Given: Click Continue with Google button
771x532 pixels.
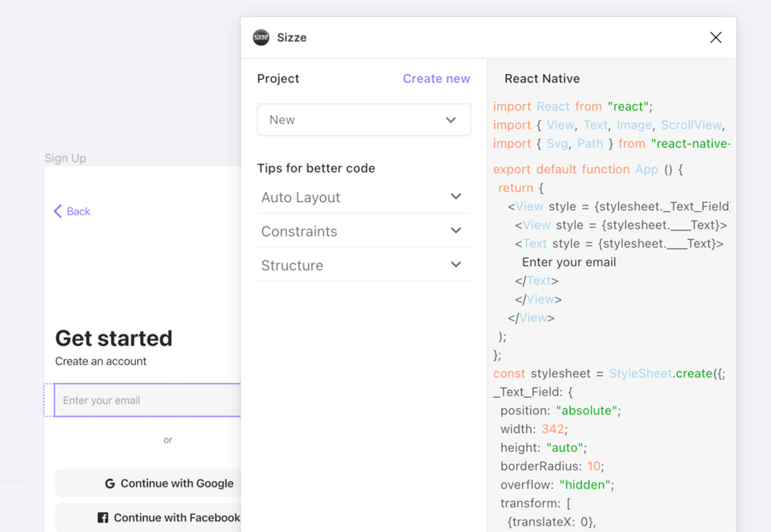Looking at the screenshot, I should pyautogui.click(x=147, y=483).
